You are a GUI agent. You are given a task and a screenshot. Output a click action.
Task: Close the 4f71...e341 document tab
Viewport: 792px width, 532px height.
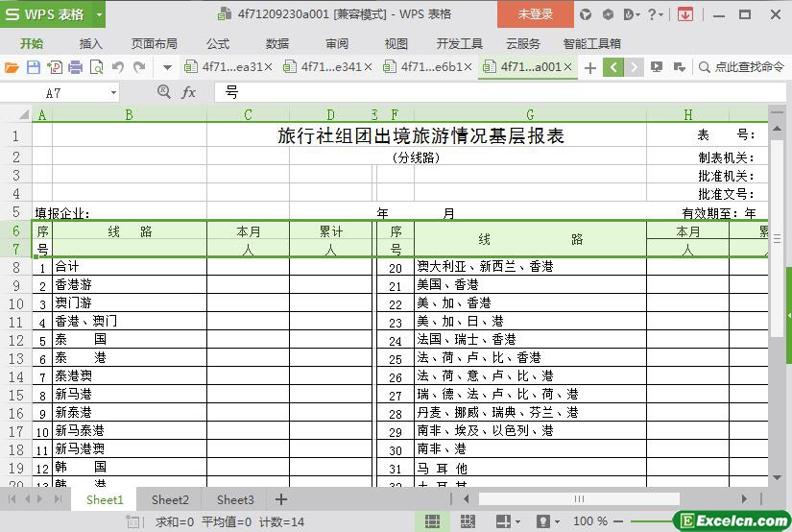pyautogui.click(x=368, y=66)
